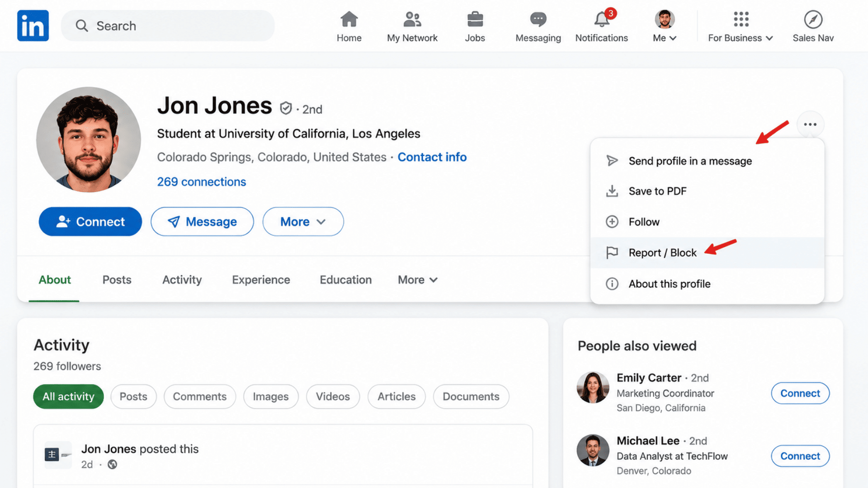Go to the Home icon

click(349, 19)
